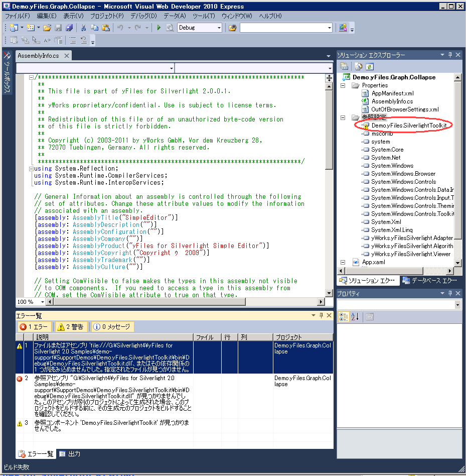Screen dimensions: 466x476
Task: Click the Solution Explorer Properties icon
Action: point(344,66)
